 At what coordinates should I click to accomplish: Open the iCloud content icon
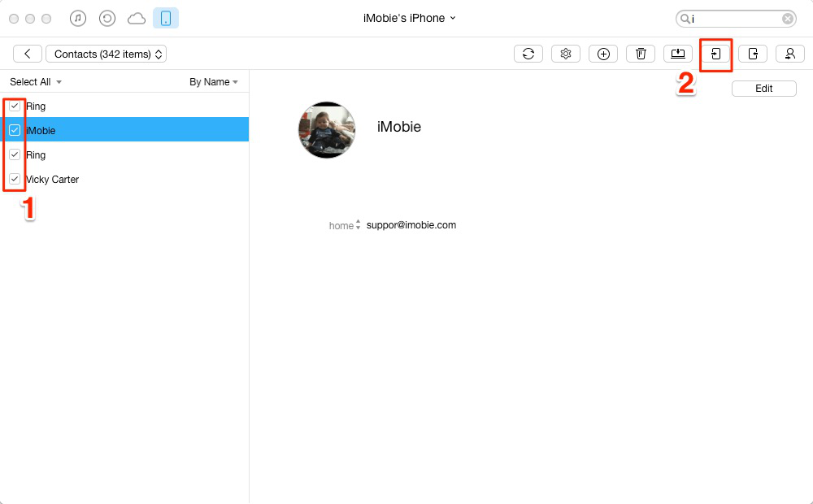(x=137, y=20)
